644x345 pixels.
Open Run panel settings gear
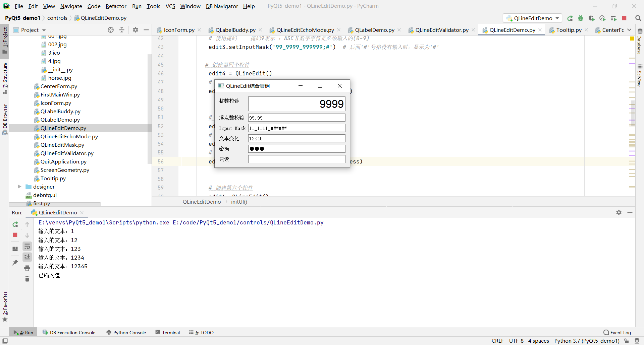click(619, 212)
